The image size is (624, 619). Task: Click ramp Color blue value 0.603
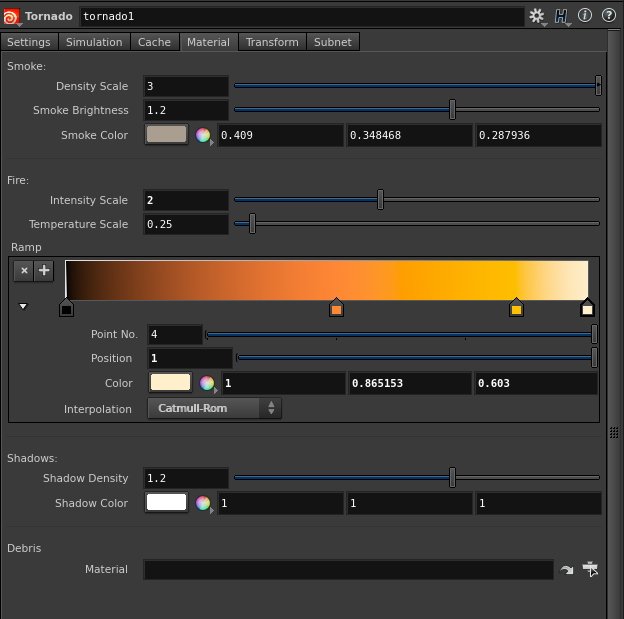(536, 383)
